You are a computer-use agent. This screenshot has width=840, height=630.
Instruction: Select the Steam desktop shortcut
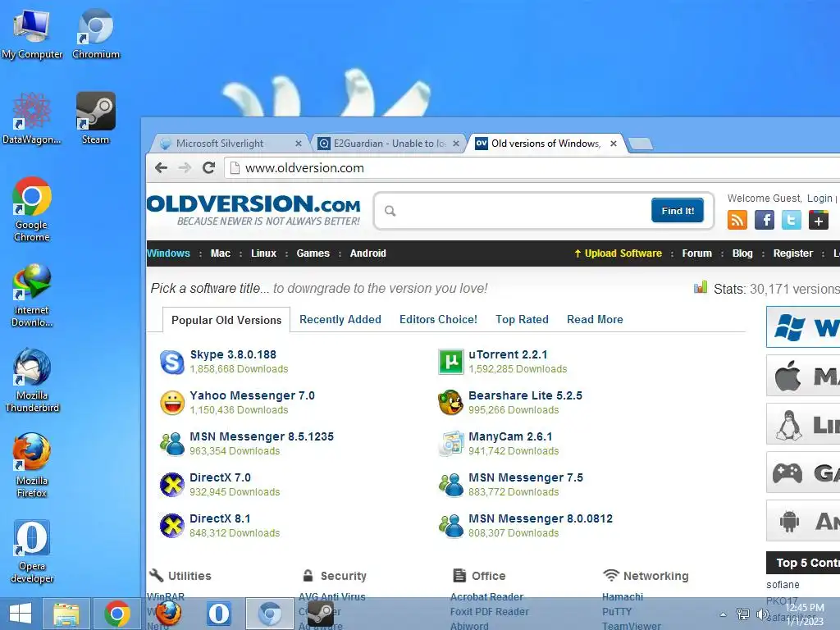coord(95,119)
